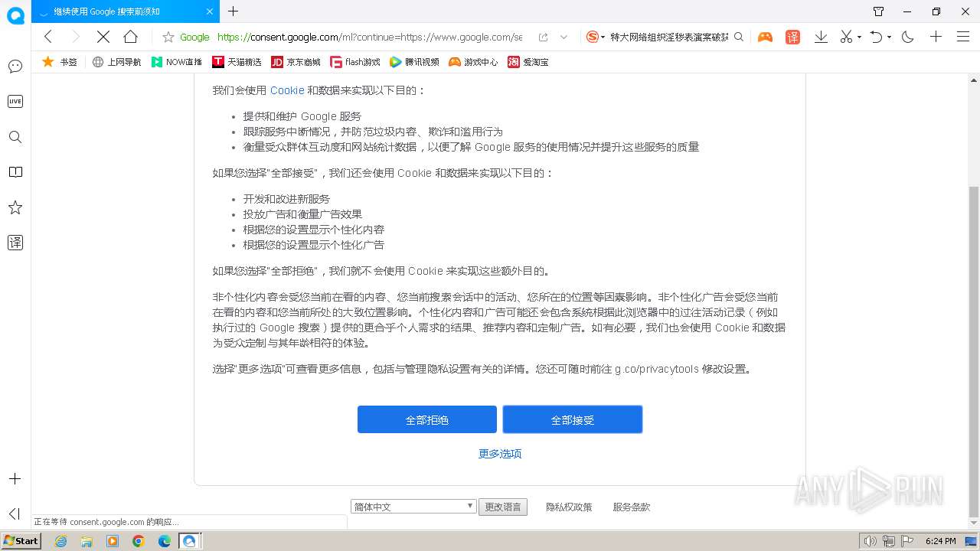The height and width of the screenshot is (551, 980).
Task: Expand the address bar history dropdown
Action: click(564, 37)
